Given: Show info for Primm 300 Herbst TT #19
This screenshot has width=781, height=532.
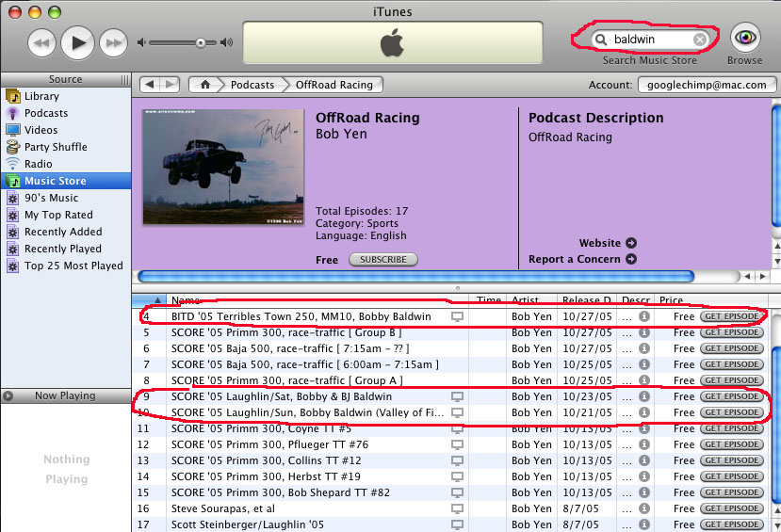Looking at the screenshot, I should 644,476.
